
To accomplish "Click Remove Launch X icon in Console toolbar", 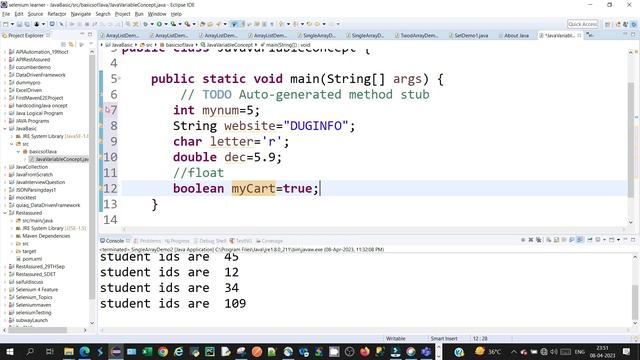I will click(531, 240).
